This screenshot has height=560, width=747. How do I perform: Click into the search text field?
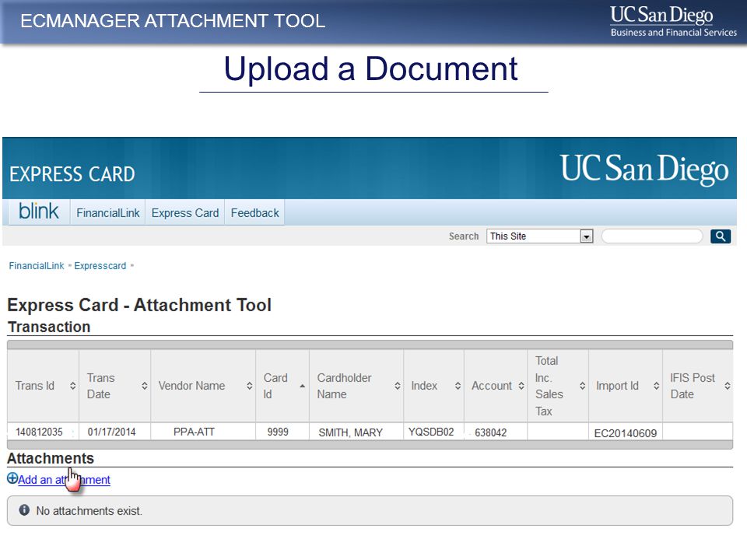click(652, 236)
